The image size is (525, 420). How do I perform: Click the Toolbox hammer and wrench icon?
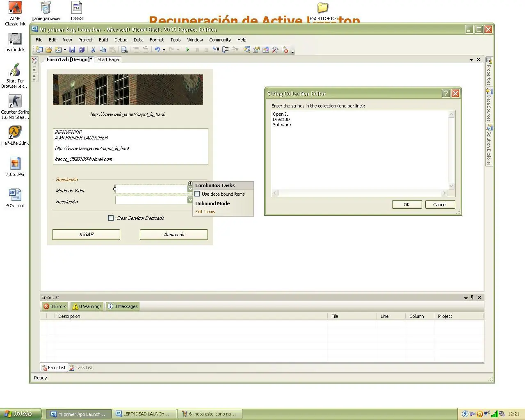[x=275, y=50]
